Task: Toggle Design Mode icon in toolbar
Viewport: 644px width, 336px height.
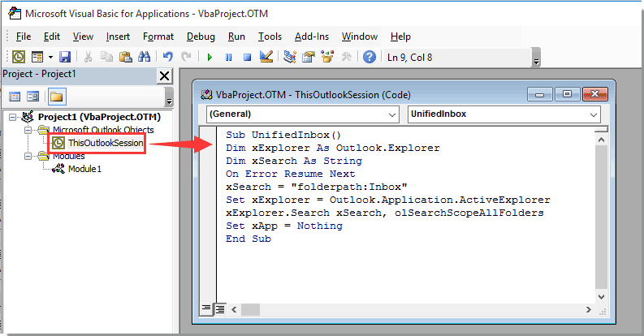Action: coord(266,57)
